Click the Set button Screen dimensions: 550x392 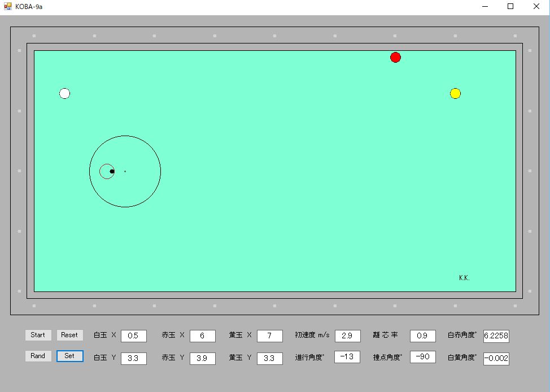70,356
